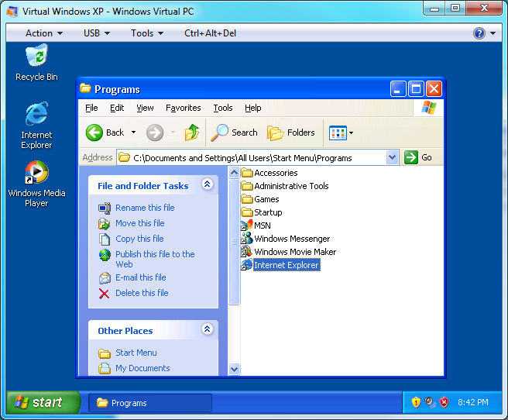The width and height of the screenshot is (508, 420).
Task: Open the help dropdown arrow in Virtual PC
Action: click(x=493, y=33)
